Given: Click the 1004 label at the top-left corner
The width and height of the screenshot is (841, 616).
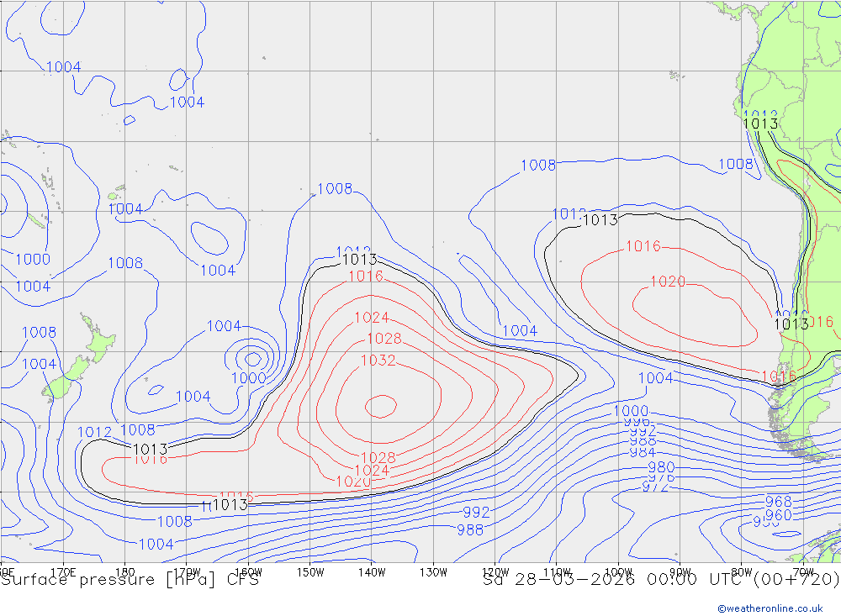Looking at the screenshot, I should tap(63, 67).
